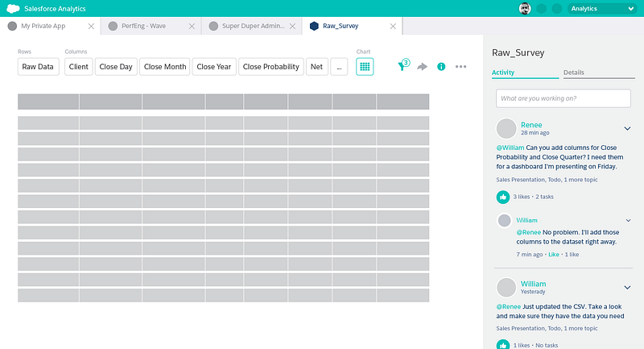644x349 pixels.
Task: Open William's name link in reply
Action: click(x=526, y=220)
